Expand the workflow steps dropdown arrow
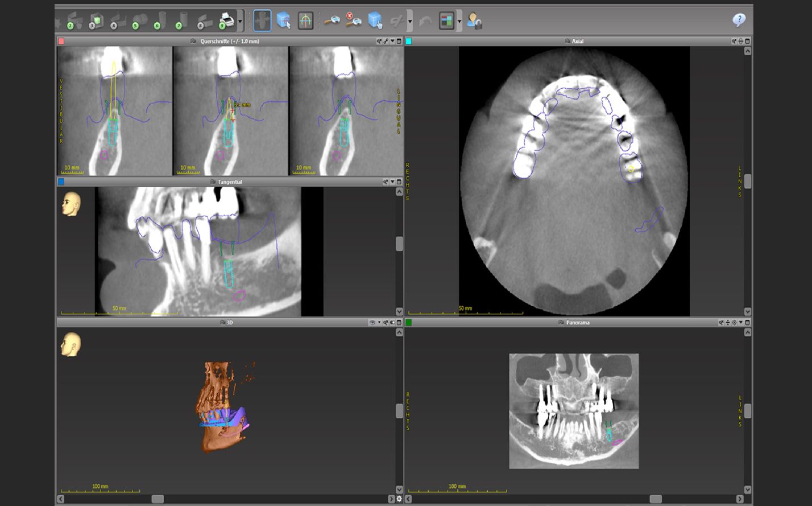 pos(241,21)
